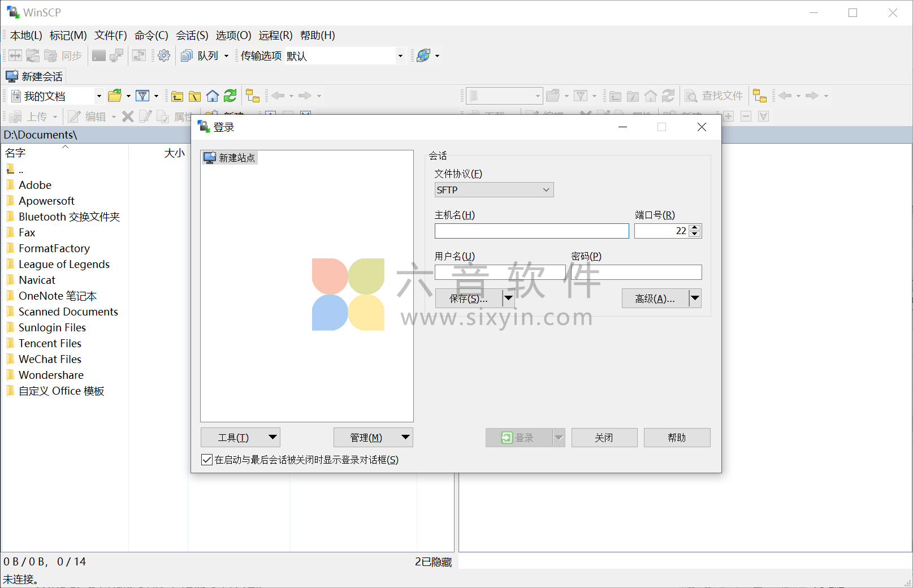913x588 pixels.
Task: Open the Options (选项) menu
Action: [233, 35]
